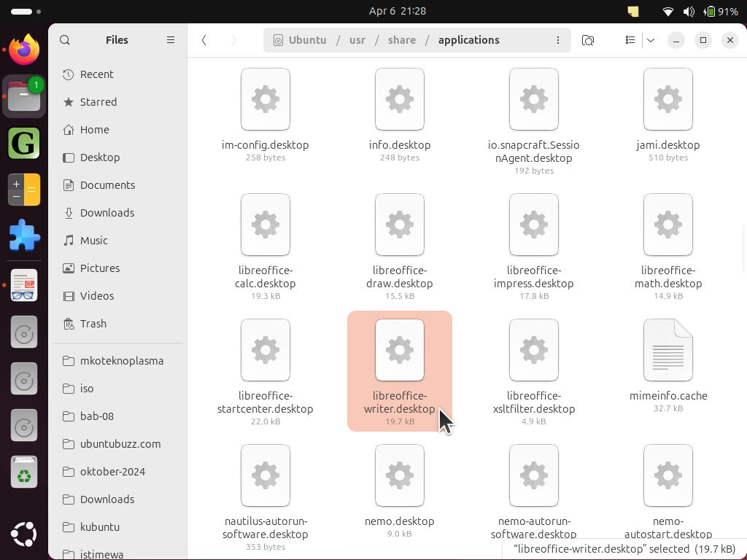This screenshot has height=560, width=747.
Task: Open Documents in the sidebar
Action: pyautogui.click(x=117, y=184)
